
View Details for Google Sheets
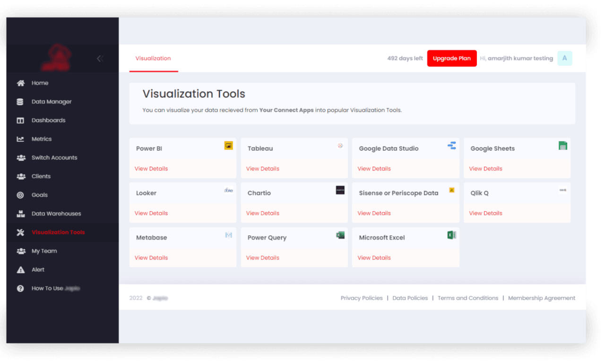(x=486, y=169)
